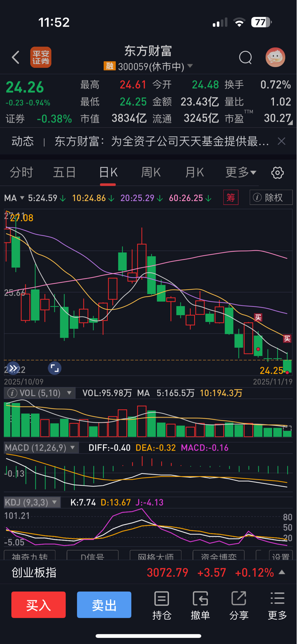The image size is (297, 644).
Task: Click the K:7.74 KDJ value
Action: (x=83, y=502)
